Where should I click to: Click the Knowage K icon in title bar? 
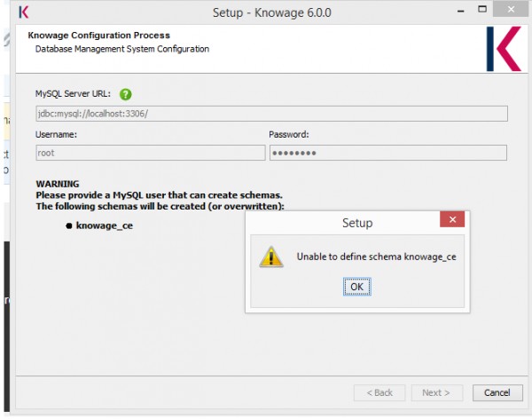[24, 12]
